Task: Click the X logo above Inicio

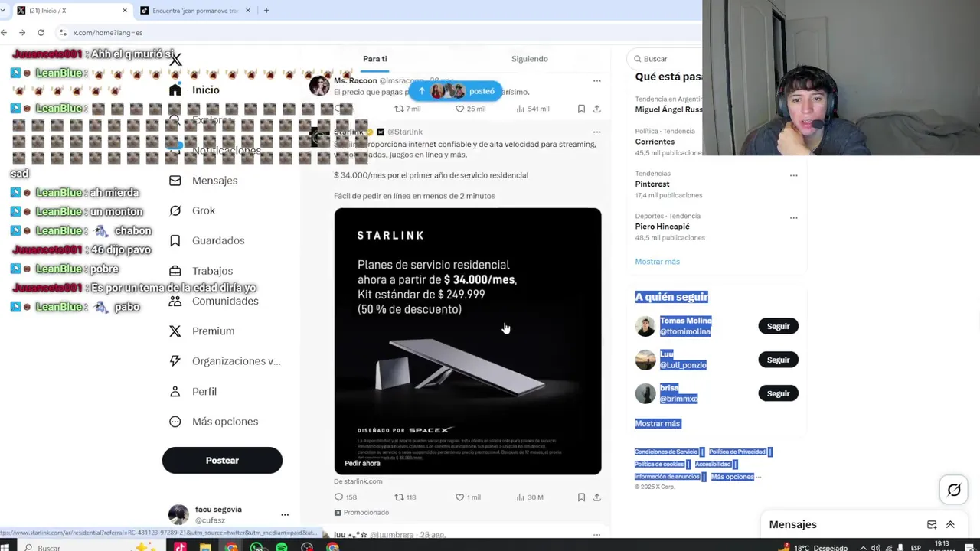Action: (176, 60)
